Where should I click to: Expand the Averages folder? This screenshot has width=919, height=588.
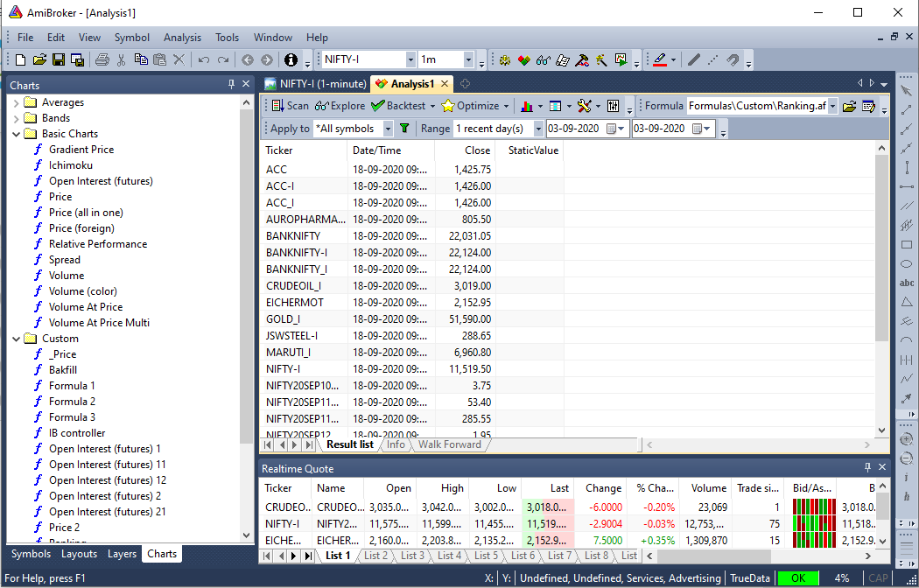point(16,102)
